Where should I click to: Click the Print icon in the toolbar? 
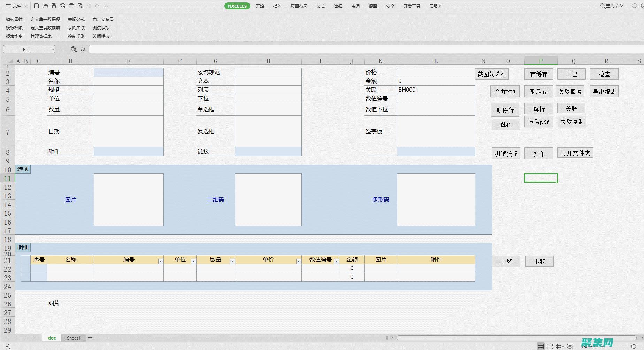71,6
